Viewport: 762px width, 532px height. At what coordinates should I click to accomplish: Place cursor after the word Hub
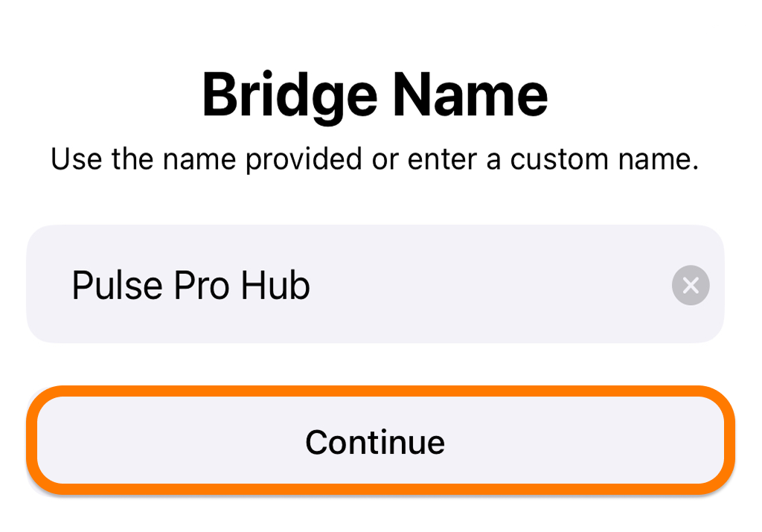(312, 285)
